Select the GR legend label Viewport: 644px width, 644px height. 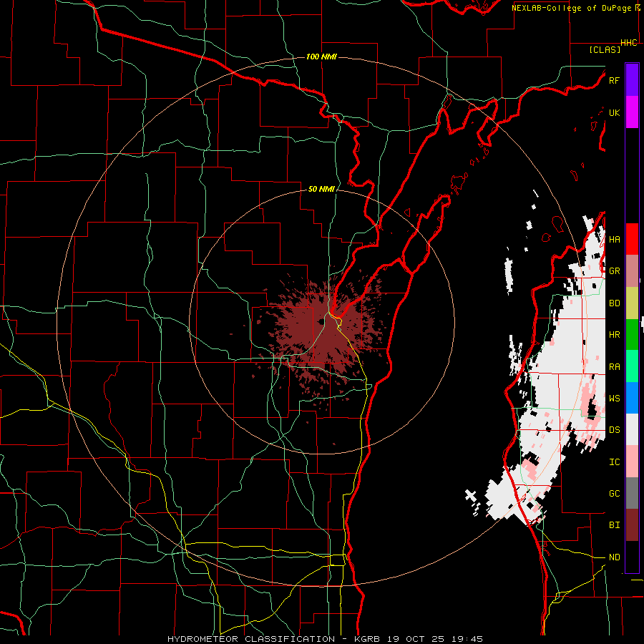(614, 271)
